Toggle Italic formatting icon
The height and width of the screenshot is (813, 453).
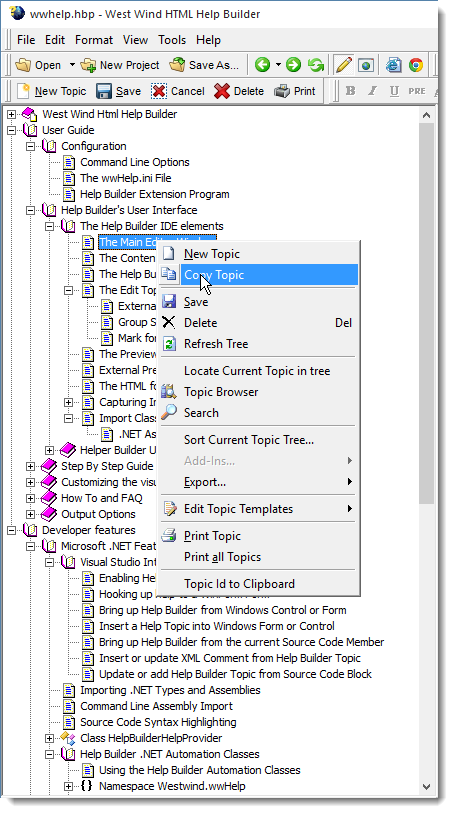(x=372, y=91)
